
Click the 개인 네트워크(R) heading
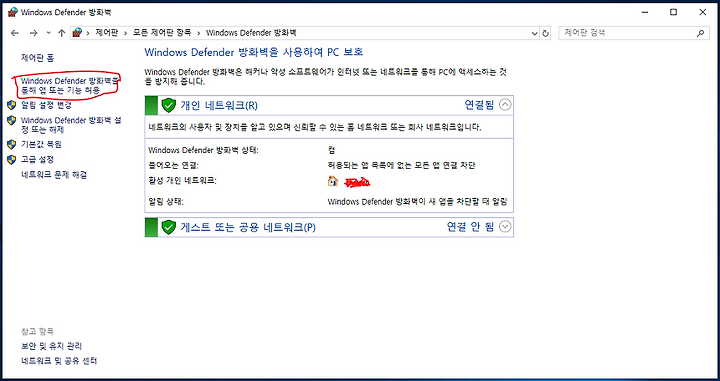219,106
